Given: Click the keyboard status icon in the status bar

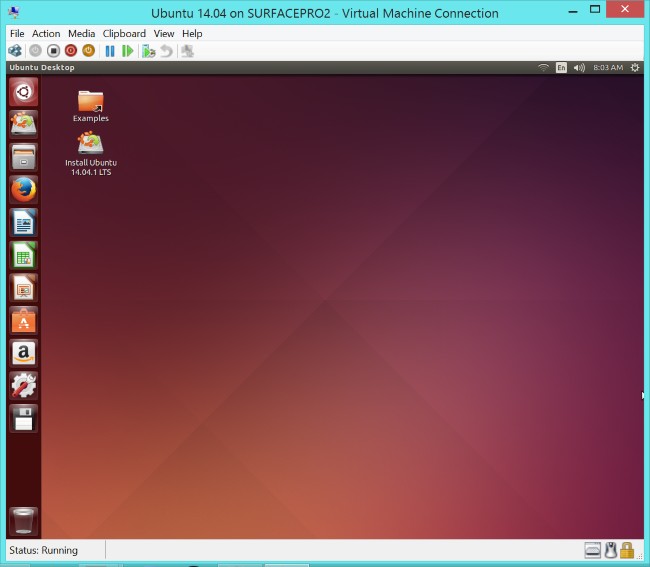Looking at the screenshot, I should click(x=593, y=550).
